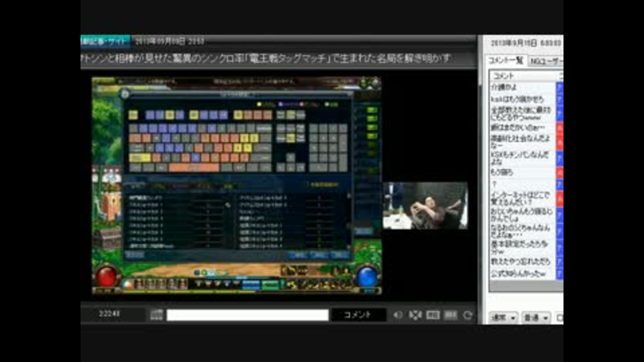Click the red orb in the game HUD
Viewport: 644px width, 362px height.
[107, 277]
